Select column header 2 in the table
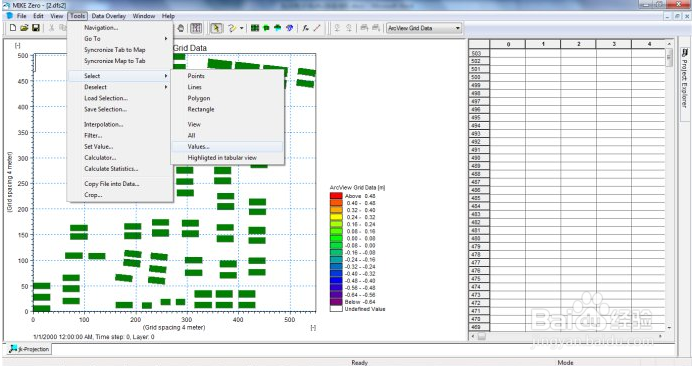 point(578,44)
